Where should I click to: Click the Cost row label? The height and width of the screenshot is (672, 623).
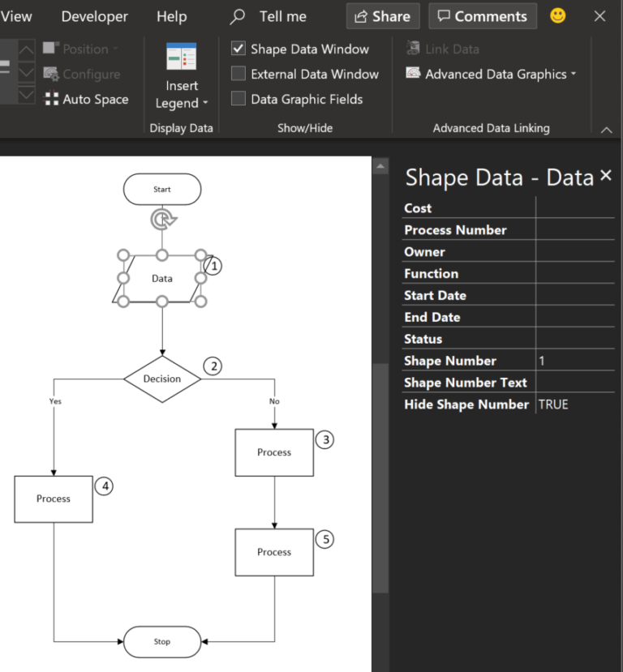[418, 208]
